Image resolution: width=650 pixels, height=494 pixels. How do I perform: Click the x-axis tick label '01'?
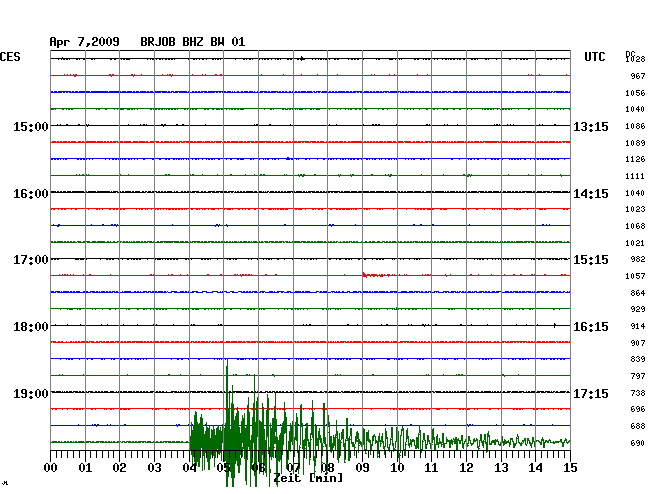click(85, 468)
